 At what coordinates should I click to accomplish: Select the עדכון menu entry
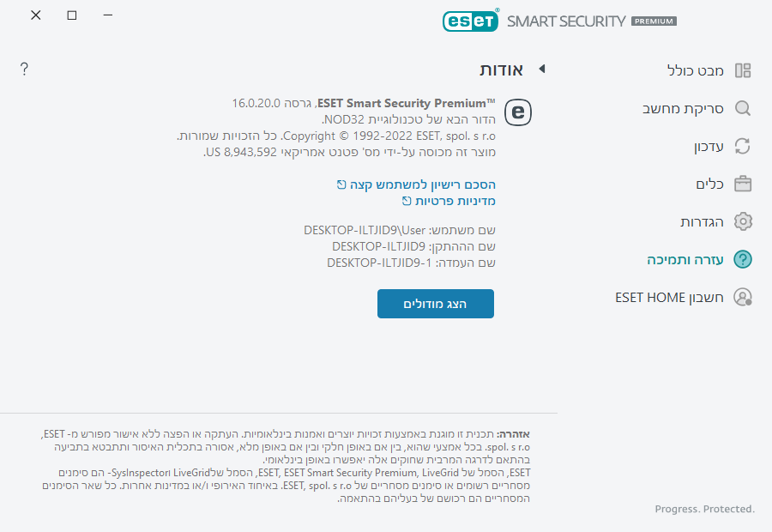pyautogui.click(x=709, y=146)
